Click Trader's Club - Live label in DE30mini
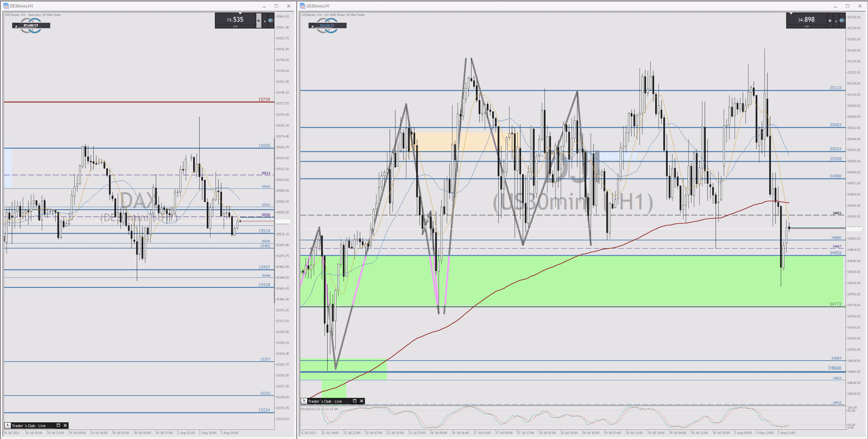 coord(29,426)
